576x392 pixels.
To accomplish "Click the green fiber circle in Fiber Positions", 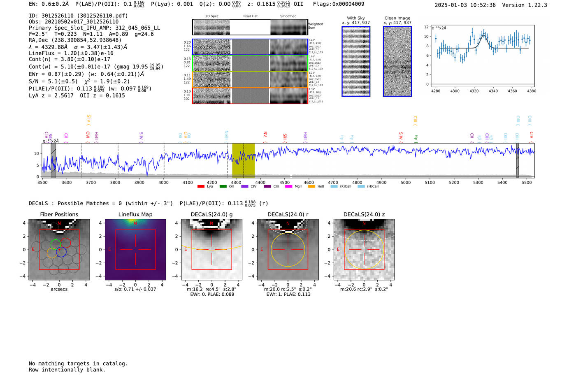I will (x=56, y=244).
